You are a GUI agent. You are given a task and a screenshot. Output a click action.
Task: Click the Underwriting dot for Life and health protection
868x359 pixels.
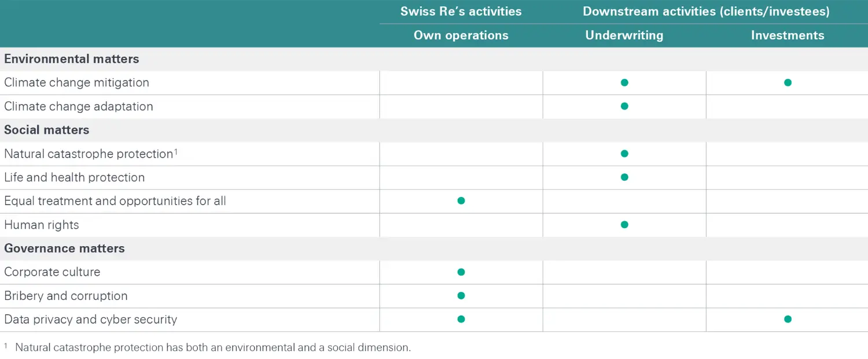624,177
